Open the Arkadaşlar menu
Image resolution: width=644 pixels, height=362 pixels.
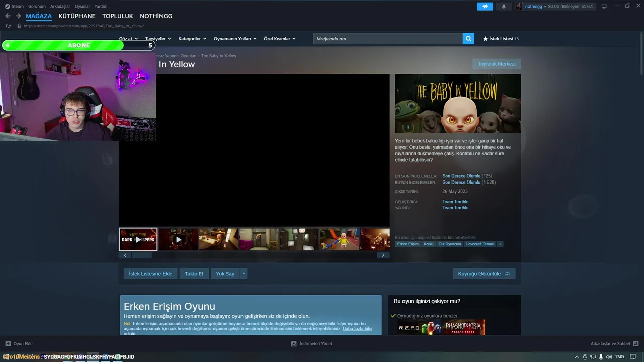[60, 6]
